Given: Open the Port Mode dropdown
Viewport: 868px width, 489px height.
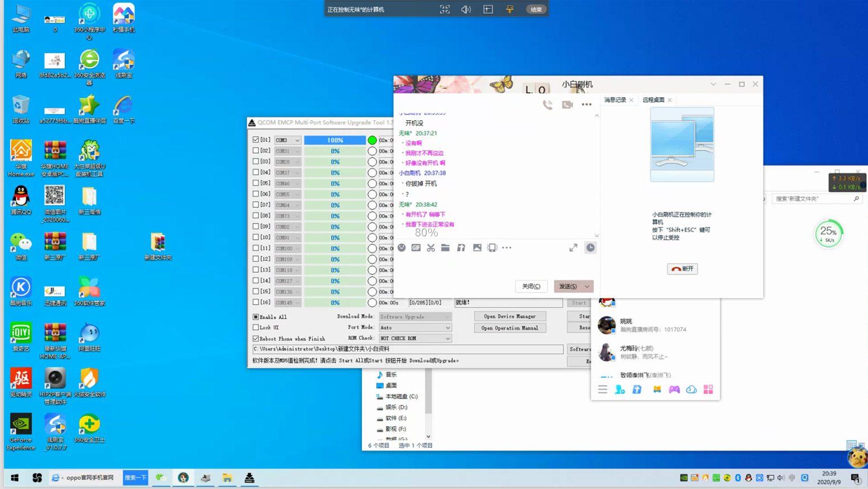Looking at the screenshot, I should point(415,327).
